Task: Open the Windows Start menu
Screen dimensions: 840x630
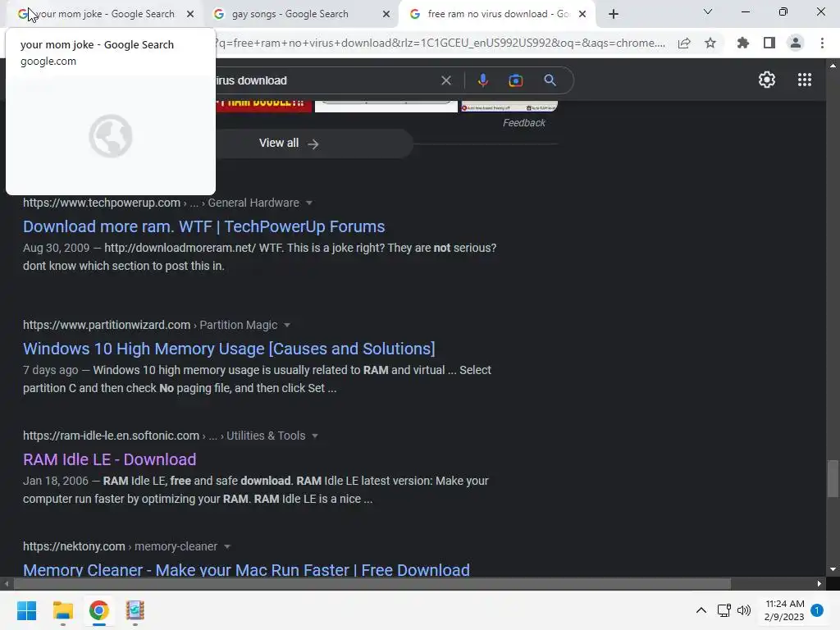Action: click(26, 610)
